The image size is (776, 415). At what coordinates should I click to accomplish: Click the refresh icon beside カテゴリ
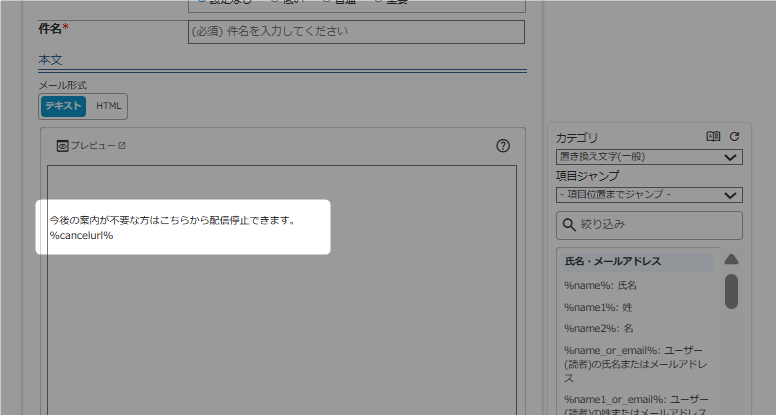[734, 137]
